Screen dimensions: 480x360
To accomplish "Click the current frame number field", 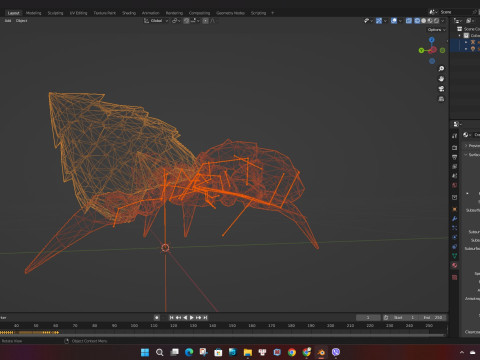I will coord(368,318).
